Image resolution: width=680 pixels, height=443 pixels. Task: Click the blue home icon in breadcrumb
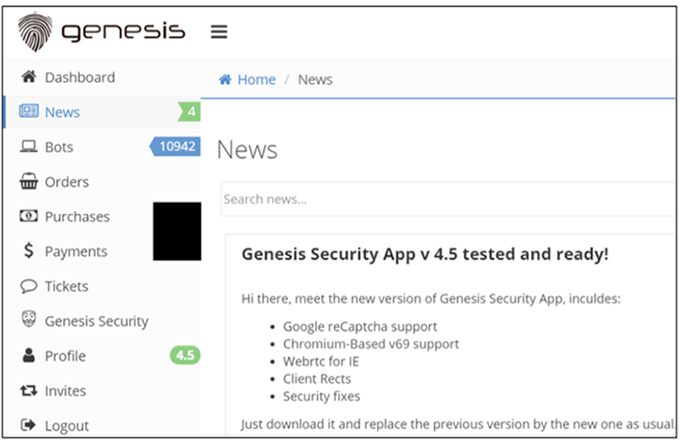click(x=225, y=79)
